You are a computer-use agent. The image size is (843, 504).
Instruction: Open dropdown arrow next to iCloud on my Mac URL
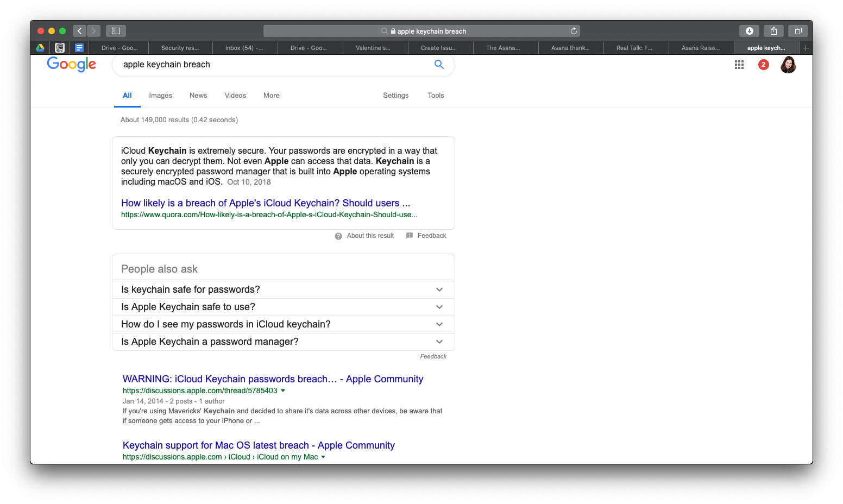[x=323, y=457]
